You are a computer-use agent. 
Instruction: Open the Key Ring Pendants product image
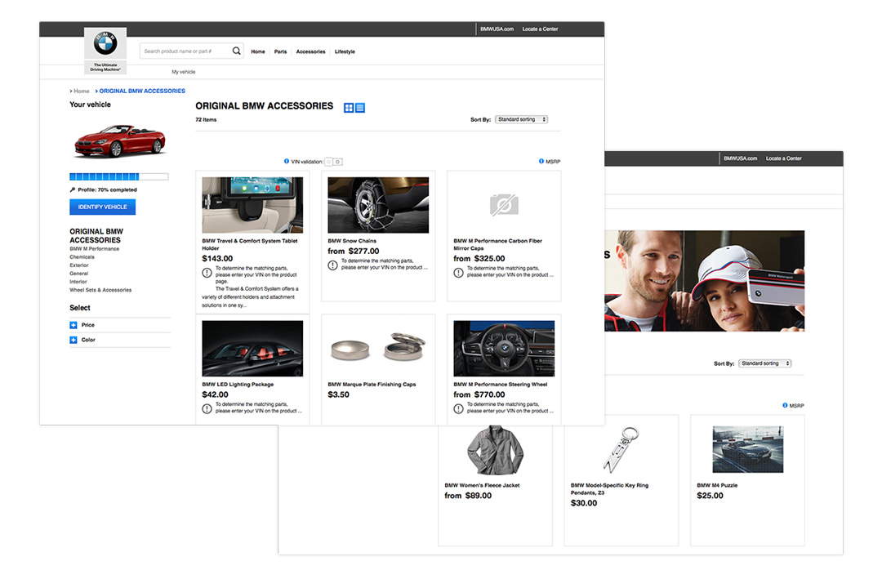click(621, 450)
